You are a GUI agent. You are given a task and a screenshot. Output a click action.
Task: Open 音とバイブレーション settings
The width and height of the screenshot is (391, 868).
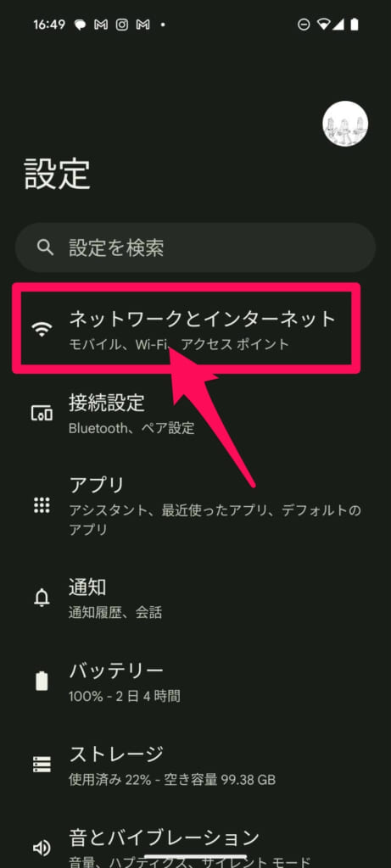pyautogui.click(x=195, y=848)
